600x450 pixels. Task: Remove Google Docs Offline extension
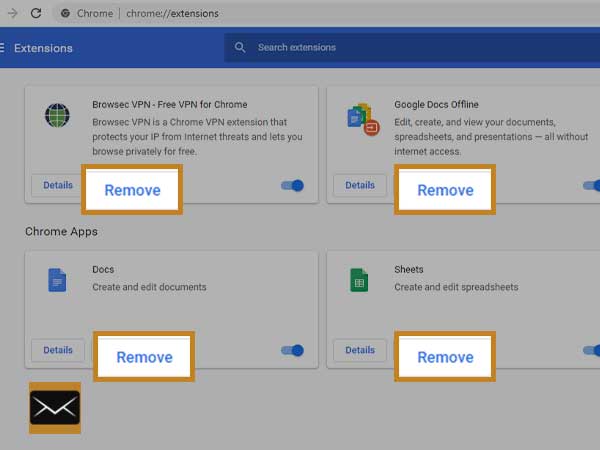445,190
